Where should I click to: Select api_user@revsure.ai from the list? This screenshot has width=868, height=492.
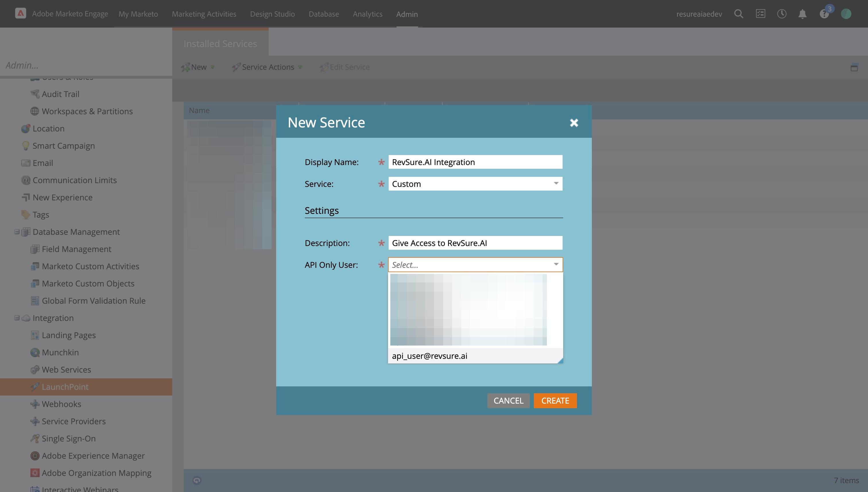(x=429, y=356)
